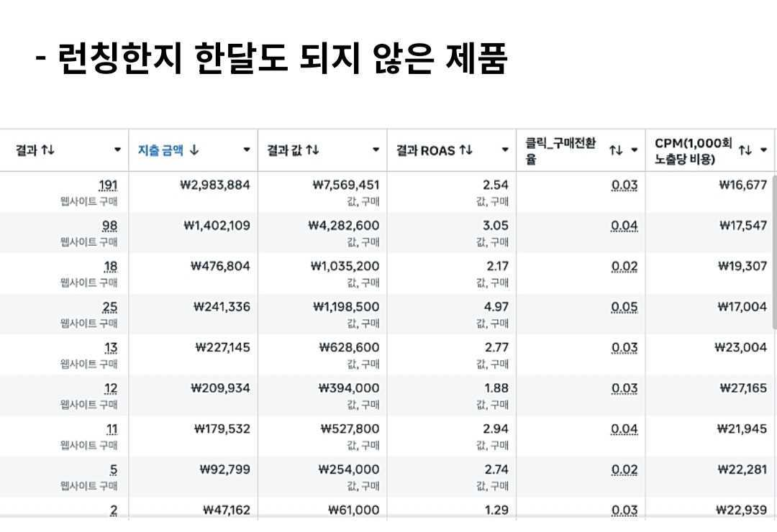Open result count 98 link
The height and width of the screenshot is (532, 777).
[x=109, y=226]
